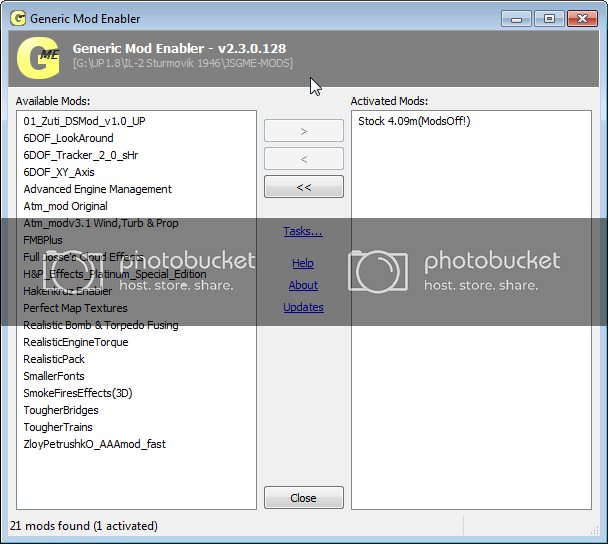The height and width of the screenshot is (544, 608).
Task: Select the FMBPlus mod
Action: [x=43, y=240]
